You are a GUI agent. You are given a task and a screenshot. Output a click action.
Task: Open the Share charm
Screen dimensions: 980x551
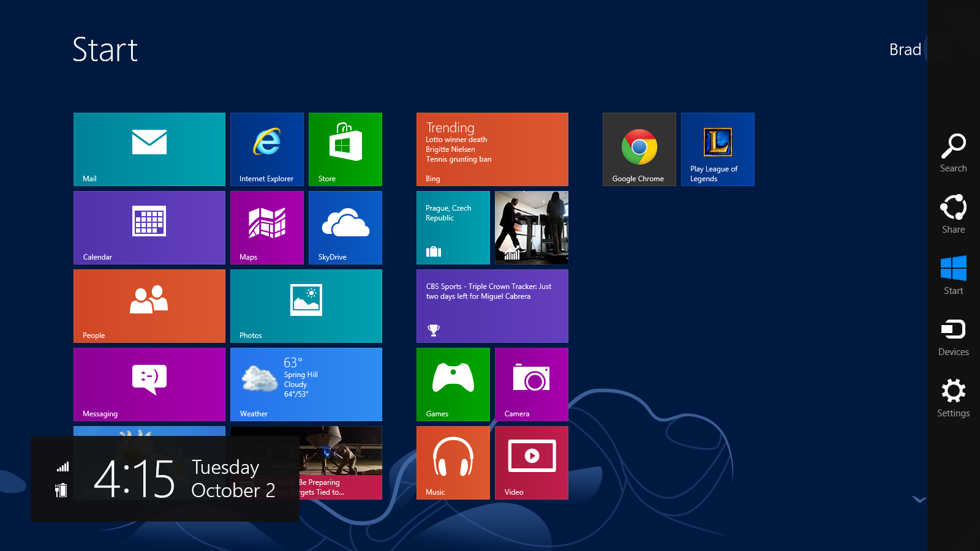point(954,214)
